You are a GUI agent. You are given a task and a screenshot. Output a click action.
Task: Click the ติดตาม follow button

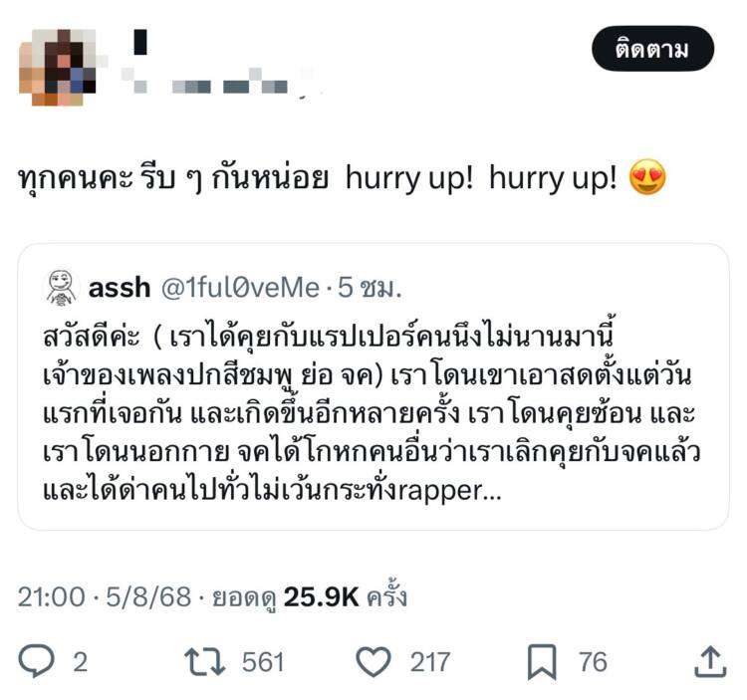pyautogui.click(x=652, y=49)
